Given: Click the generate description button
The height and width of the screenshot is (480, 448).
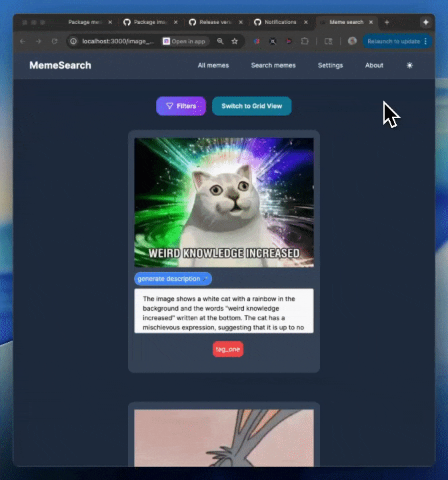Looking at the screenshot, I should click(x=173, y=279).
